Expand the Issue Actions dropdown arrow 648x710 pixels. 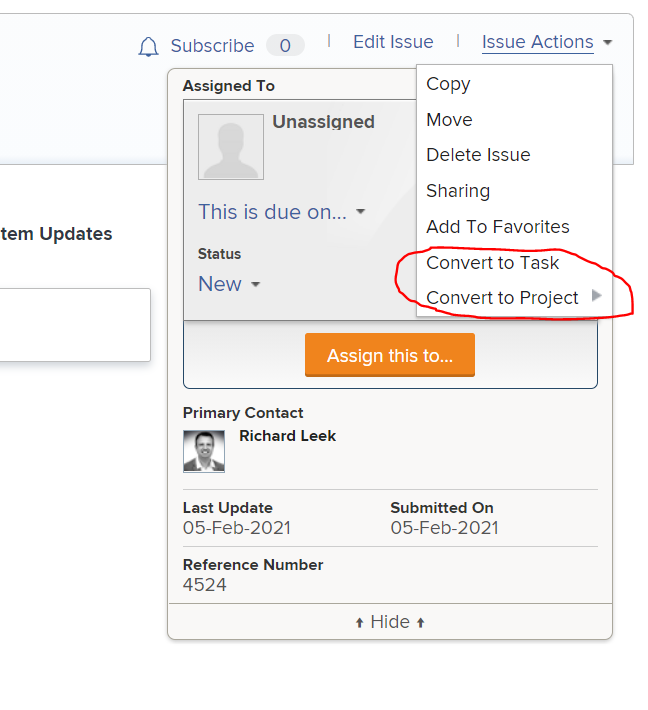point(608,43)
